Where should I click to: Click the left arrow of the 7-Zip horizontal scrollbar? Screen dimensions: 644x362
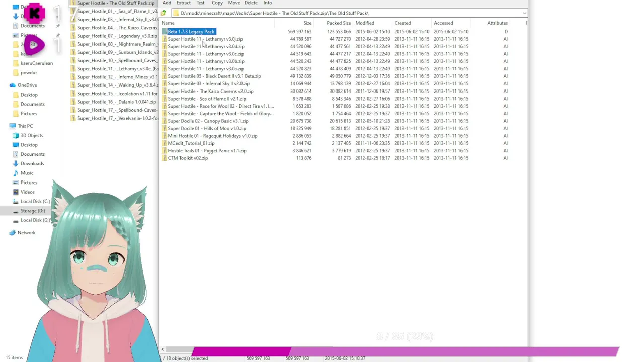click(x=162, y=349)
